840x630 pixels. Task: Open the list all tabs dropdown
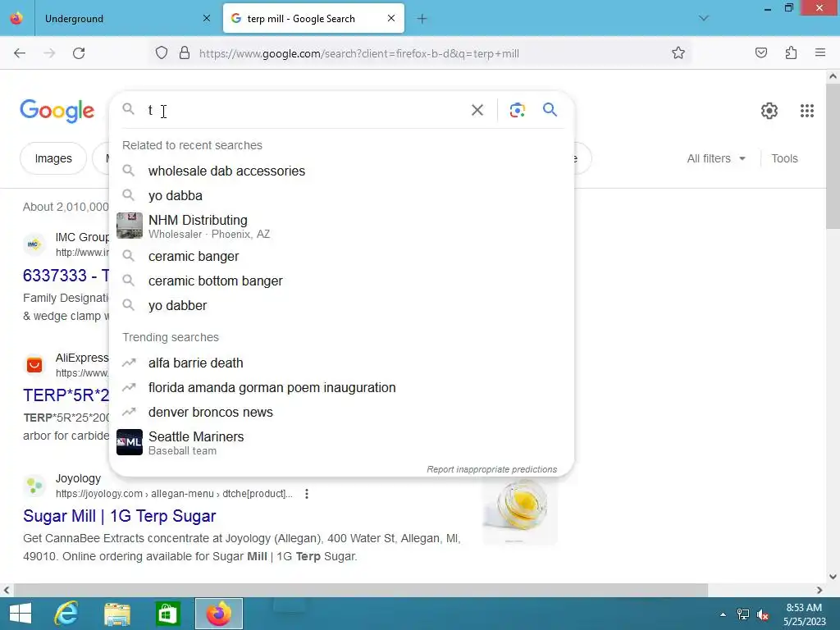point(703,18)
